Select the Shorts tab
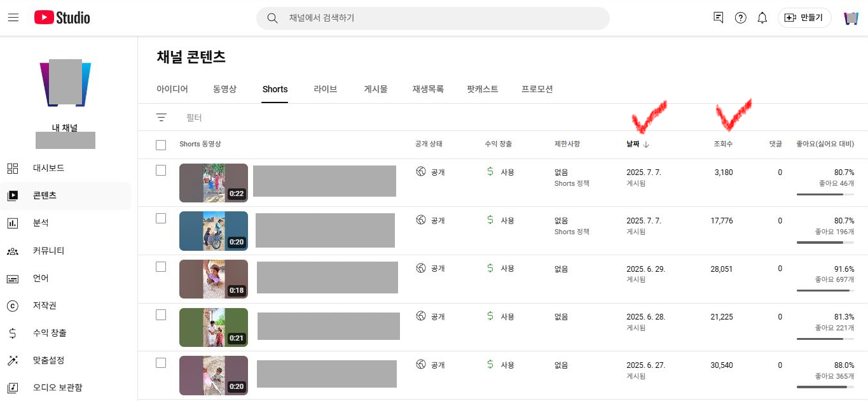The width and height of the screenshot is (868, 401). (x=275, y=89)
